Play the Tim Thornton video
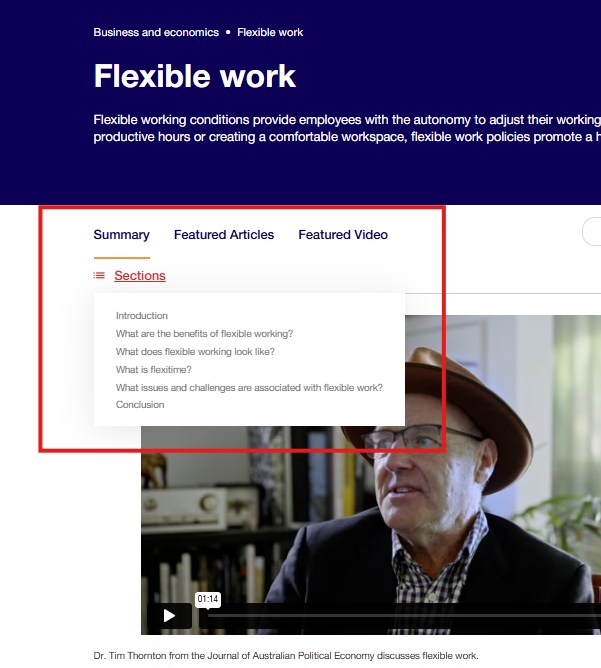Viewport: 601px width, 668px height. click(x=169, y=616)
